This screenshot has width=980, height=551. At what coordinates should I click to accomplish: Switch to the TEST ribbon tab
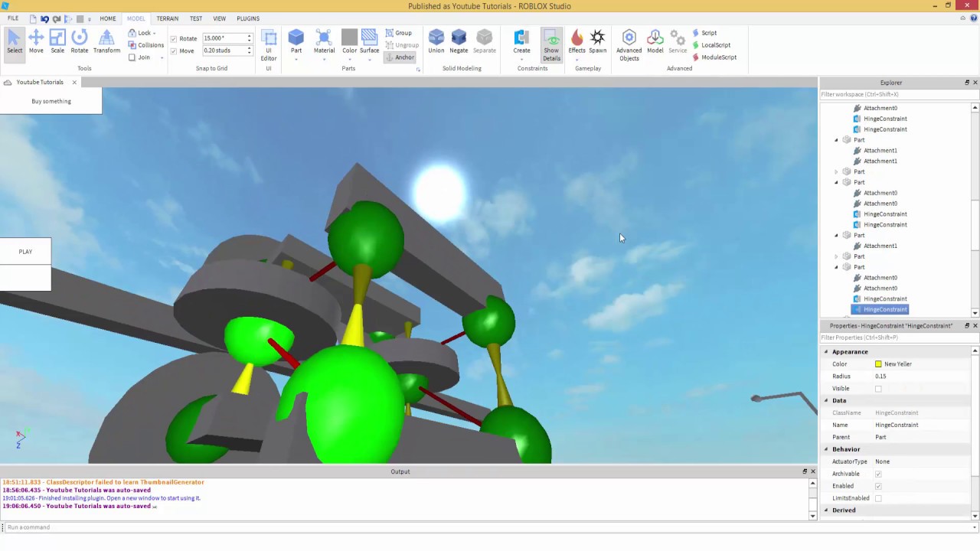(196, 18)
